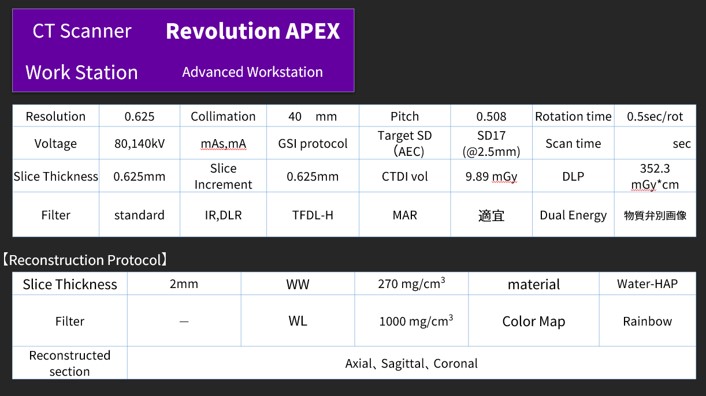The height and width of the screenshot is (396, 706).
Task: Click the '【Reconstruction Protocol】' heading
Action: click(84, 260)
